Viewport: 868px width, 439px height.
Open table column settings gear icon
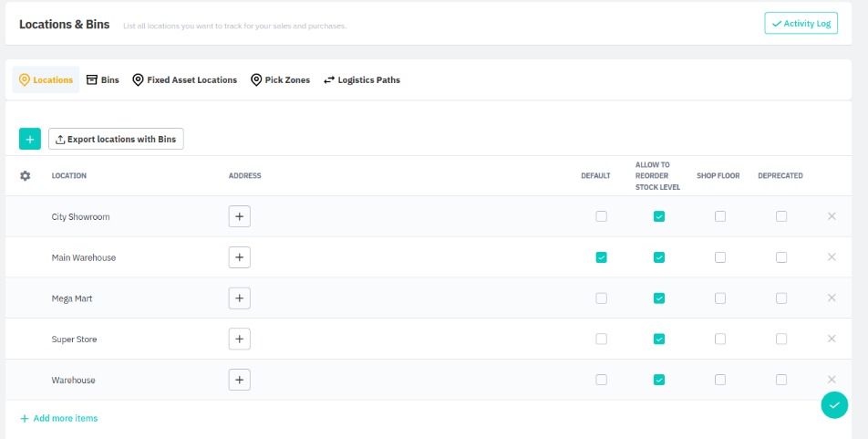[26, 175]
